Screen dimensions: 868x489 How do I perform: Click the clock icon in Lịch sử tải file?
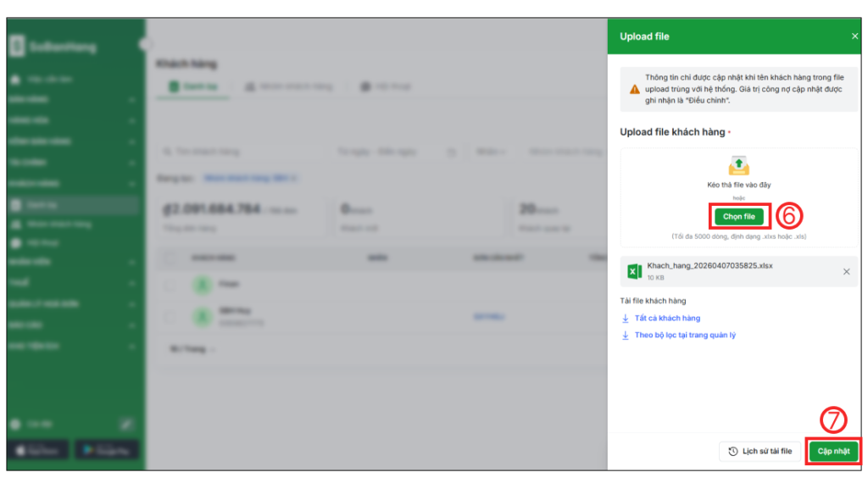pos(733,452)
